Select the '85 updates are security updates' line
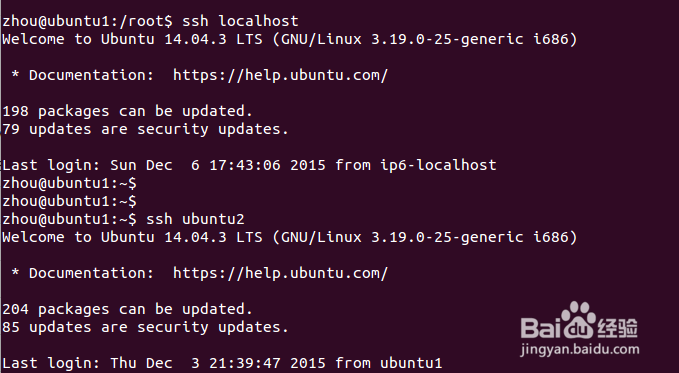Viewport: 679px width, 373px height. pyautogui.click(x=146, y=327)
